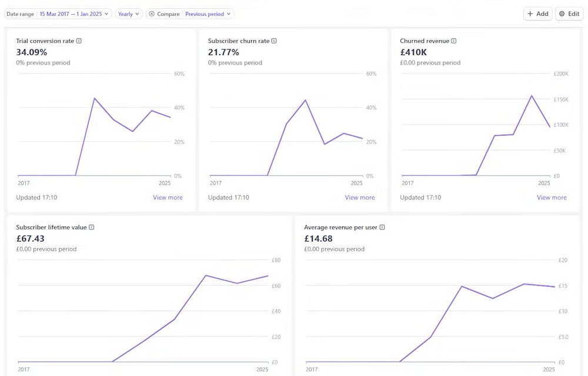Click the £14.68 value
The image size is (588, 376).
tap(318, 239)
